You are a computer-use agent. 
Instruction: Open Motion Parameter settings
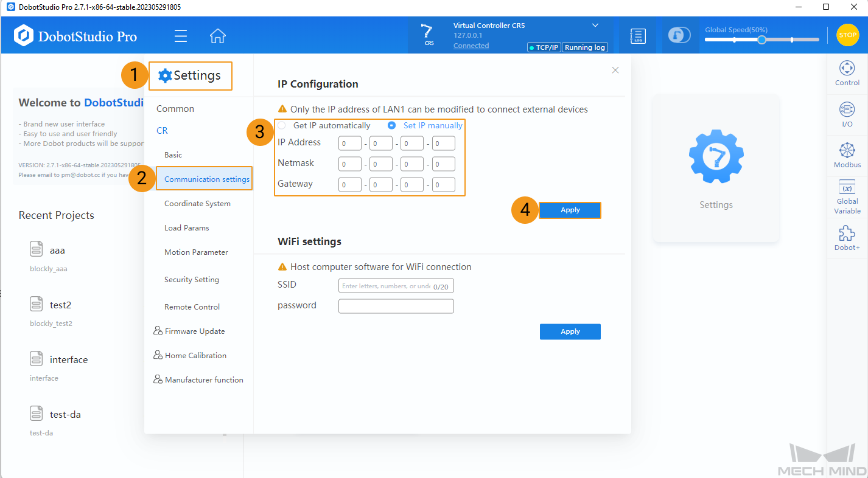196,252
